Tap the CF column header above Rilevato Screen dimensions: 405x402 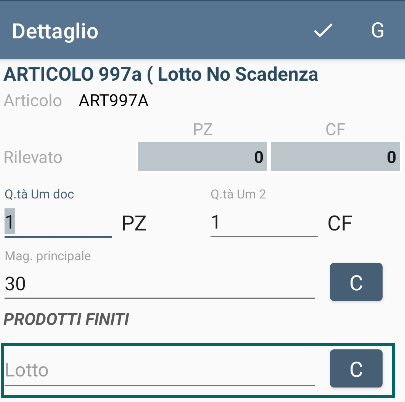pos(335,129)
